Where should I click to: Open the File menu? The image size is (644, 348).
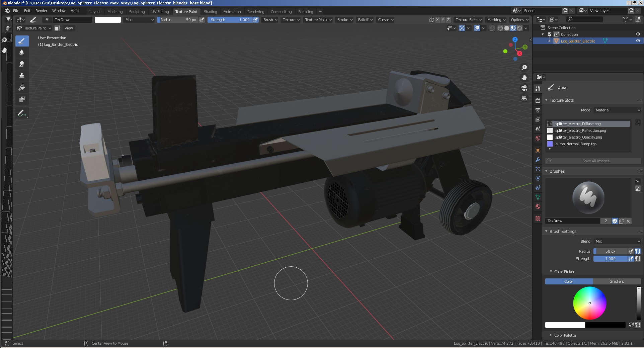coord(16,11)
